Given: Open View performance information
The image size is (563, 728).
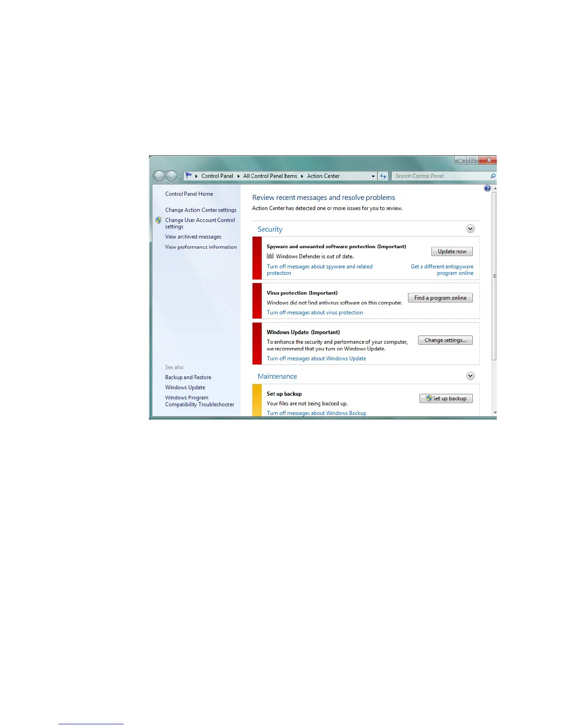Looking at the screenshot, I should point(201,247).
